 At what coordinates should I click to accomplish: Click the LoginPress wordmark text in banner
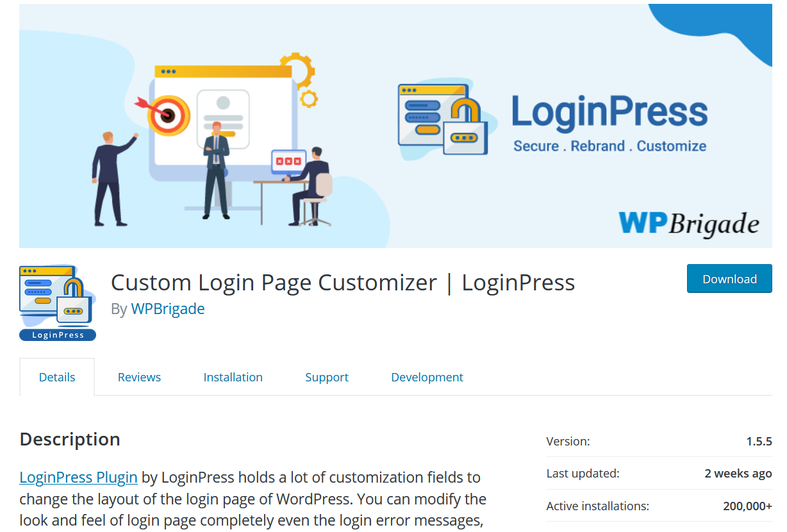pyautogui.click(x=609, y=112)
